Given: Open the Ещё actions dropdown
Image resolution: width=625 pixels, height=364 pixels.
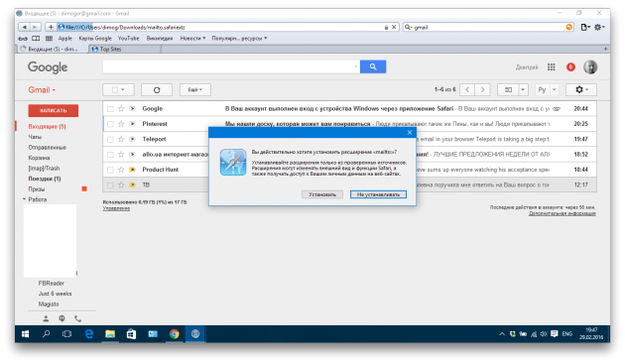Looking at the screenshot, I should pos(194,89).
